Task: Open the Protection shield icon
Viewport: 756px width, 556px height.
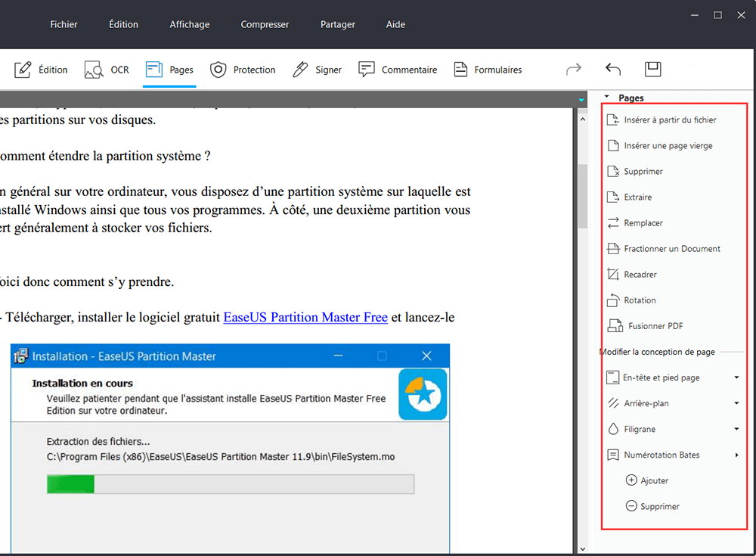Action: tap(218, 70)
